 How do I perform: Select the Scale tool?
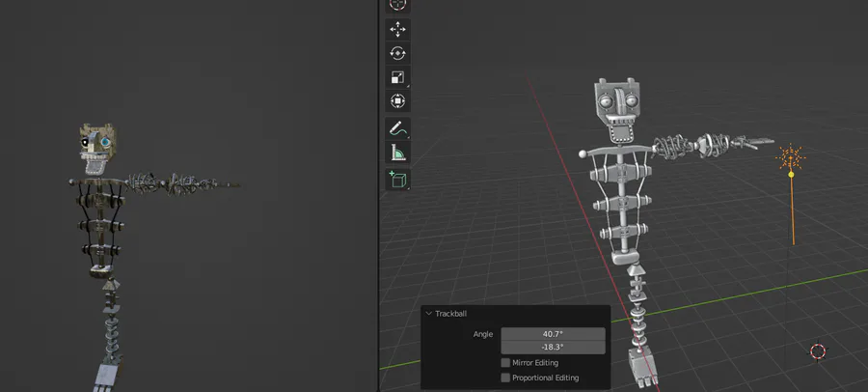tap(397, 77)
